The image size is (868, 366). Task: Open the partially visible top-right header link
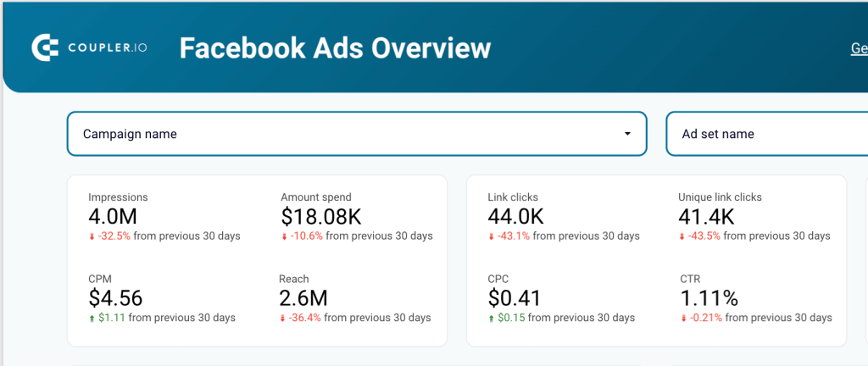[860, 48]
